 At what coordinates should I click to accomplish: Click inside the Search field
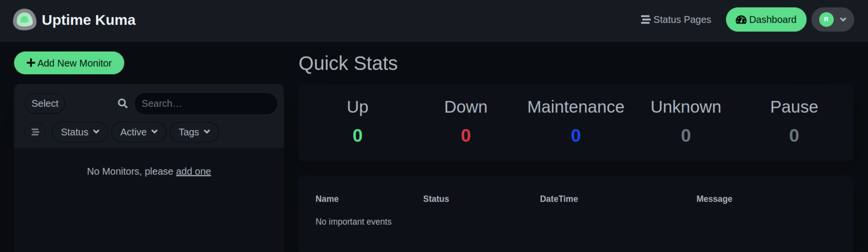(206, 103)
